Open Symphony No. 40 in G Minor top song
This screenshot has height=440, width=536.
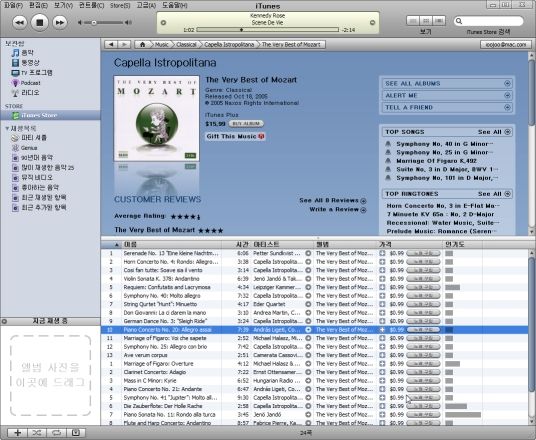point(444,144)
